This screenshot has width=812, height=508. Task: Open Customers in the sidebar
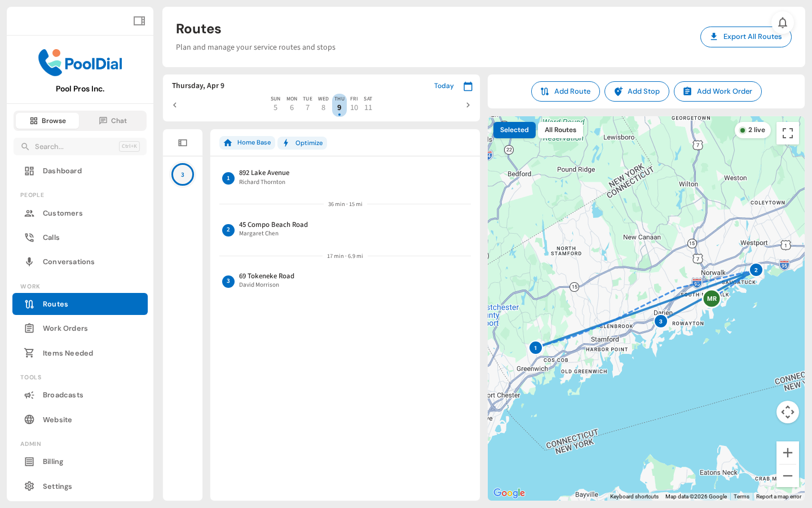pyautogui.click(x=63, y=213)
